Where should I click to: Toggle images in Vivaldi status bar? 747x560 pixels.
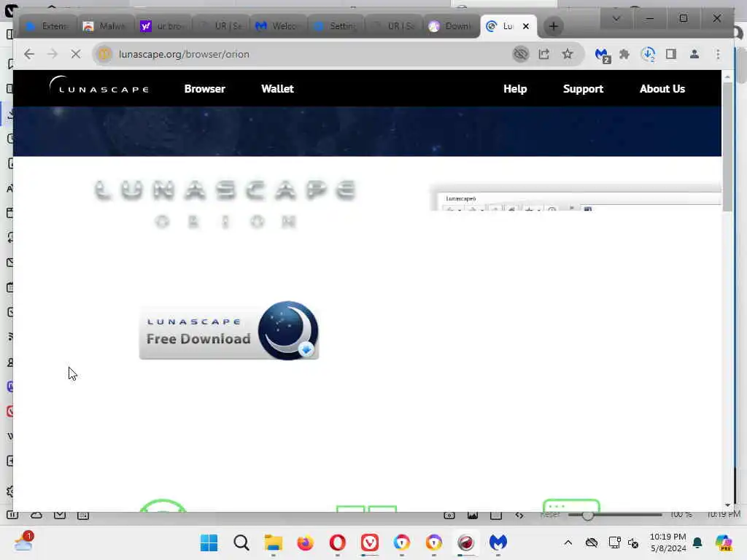point(473,515)
